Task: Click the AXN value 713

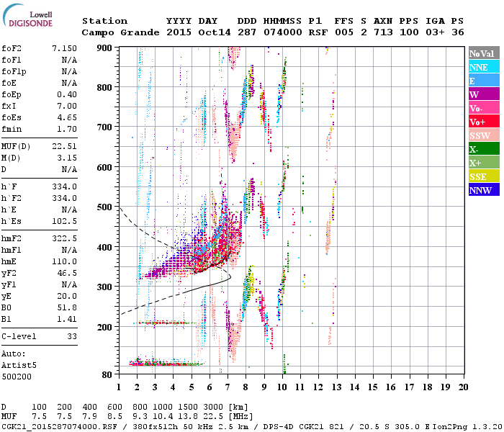Action: [383, 32]
